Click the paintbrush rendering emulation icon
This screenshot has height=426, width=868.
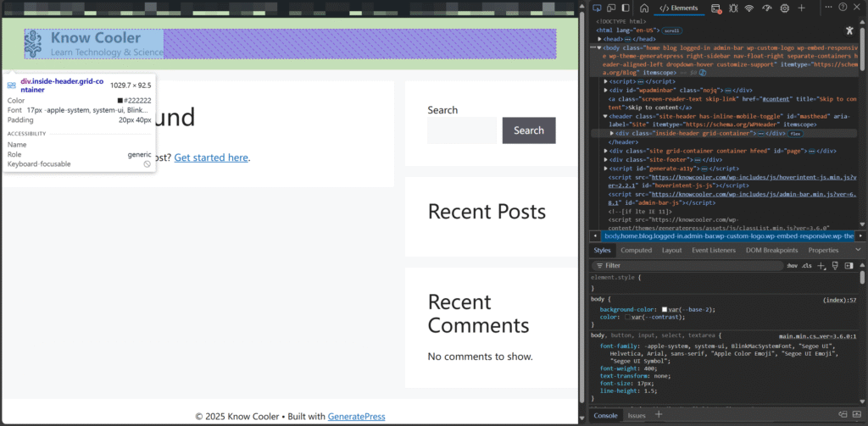point(835,266)
